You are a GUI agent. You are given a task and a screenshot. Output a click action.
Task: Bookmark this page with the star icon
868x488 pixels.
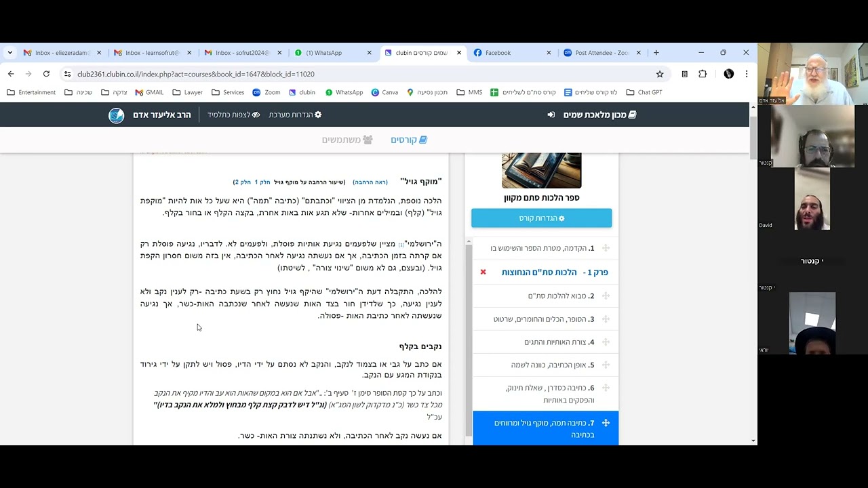660,74
